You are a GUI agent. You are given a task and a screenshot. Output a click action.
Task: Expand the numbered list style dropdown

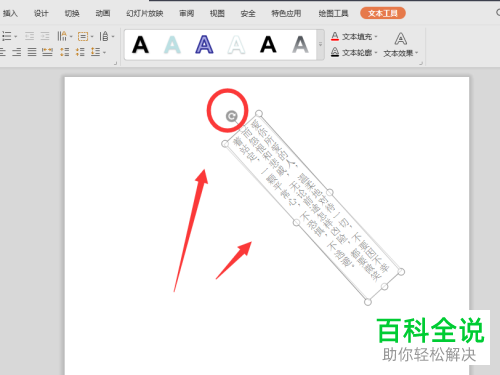click(16, 36)
